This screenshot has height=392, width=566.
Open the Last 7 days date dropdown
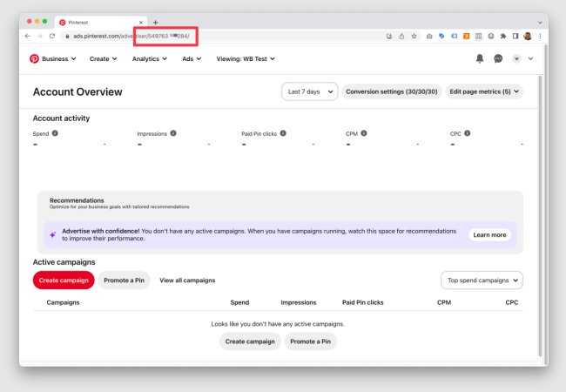(309, 91)
